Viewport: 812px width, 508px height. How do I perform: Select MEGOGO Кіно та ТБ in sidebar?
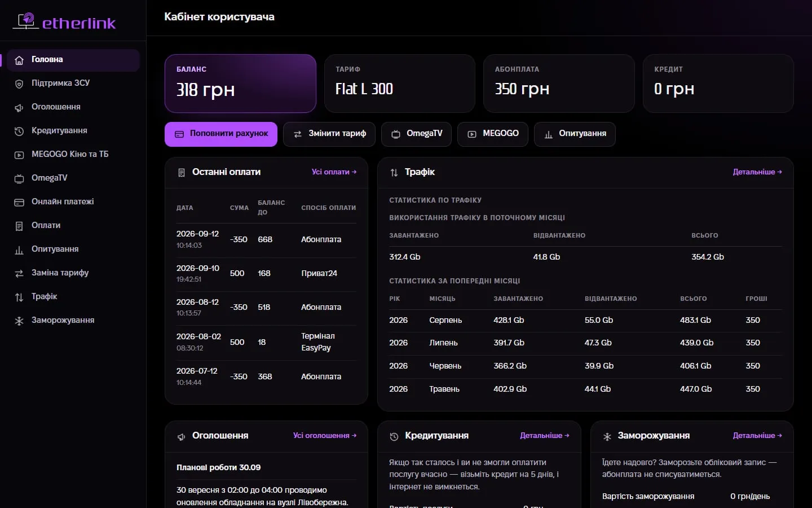pos(73,155)
